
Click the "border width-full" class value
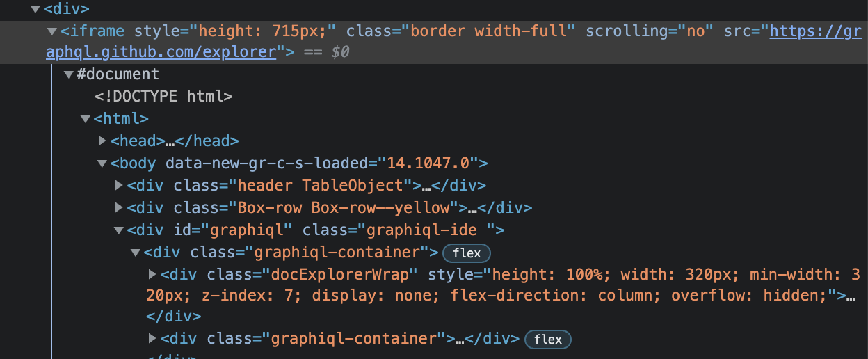[493, 31]
